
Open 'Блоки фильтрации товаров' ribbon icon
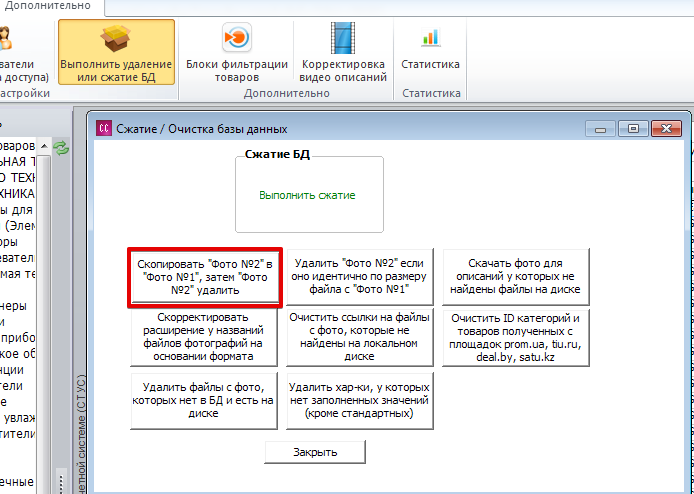point(237,38)
